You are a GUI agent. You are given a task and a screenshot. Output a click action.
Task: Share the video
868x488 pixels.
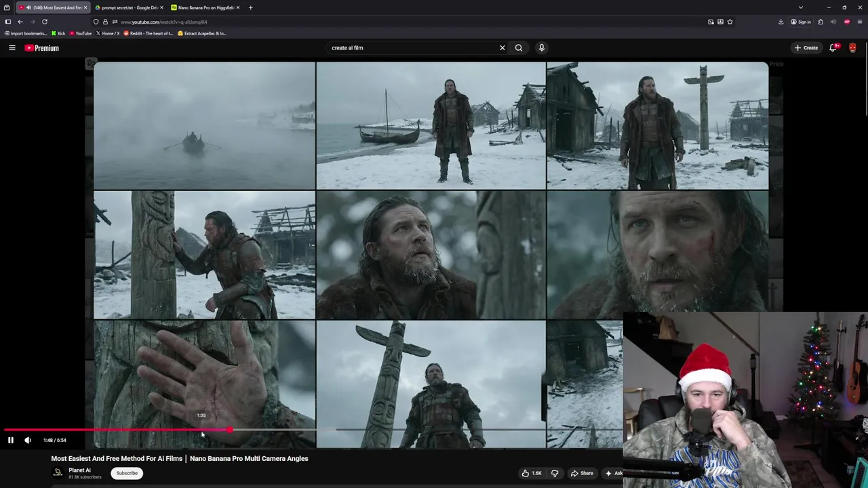[582, 473]
